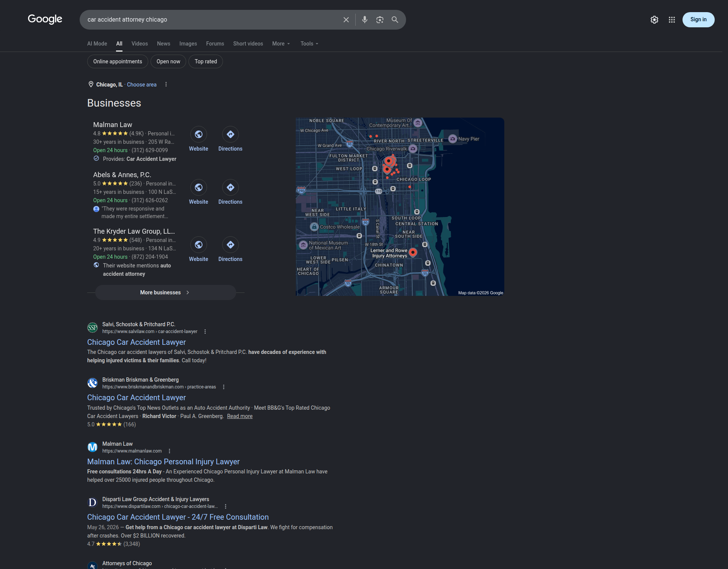Switch to the News tab
Image resolution: width=728 pixels, height=569 pixels.
click(x=163, y=44)
